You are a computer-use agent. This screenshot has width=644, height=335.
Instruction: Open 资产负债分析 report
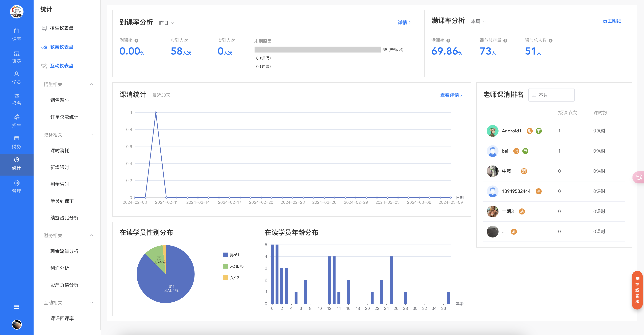(x=64, y=285)
